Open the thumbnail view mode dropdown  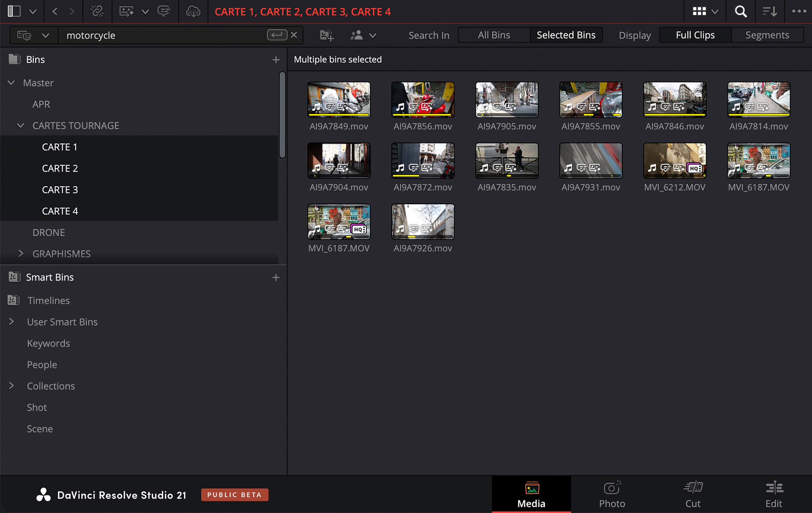coord(705,11)
